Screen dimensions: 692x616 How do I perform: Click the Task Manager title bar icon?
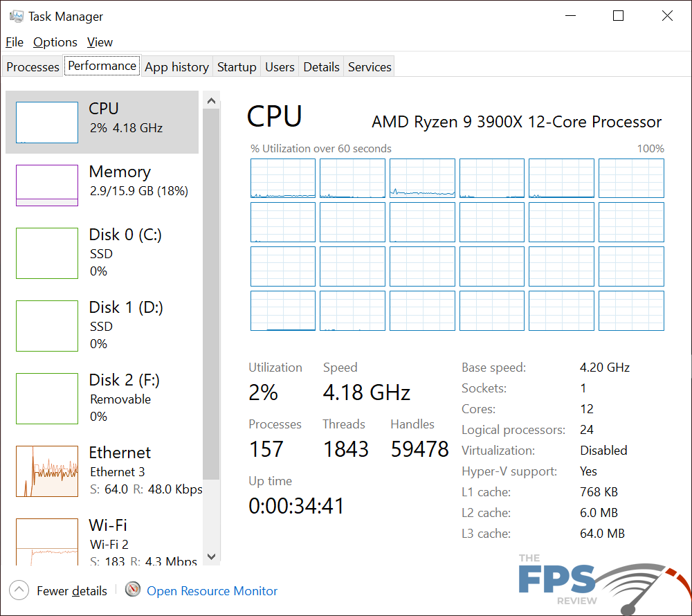[x=16, y=17]
